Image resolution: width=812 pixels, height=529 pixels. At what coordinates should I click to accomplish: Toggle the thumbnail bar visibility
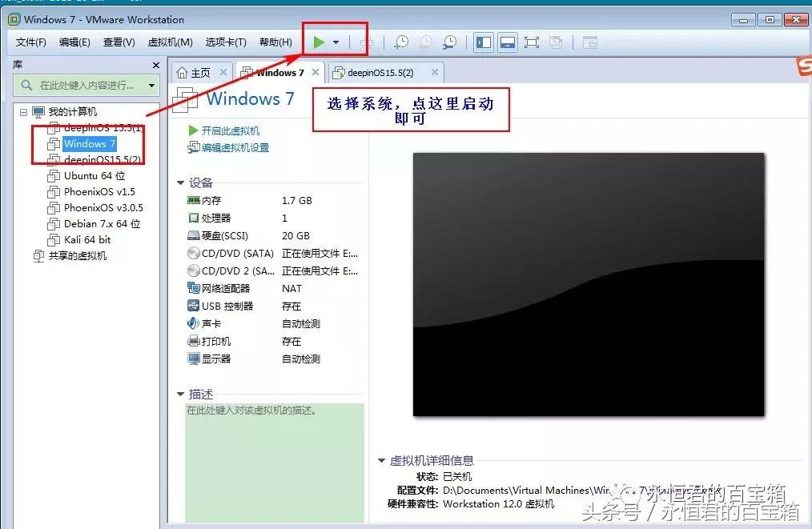click(x=508, y=42)
